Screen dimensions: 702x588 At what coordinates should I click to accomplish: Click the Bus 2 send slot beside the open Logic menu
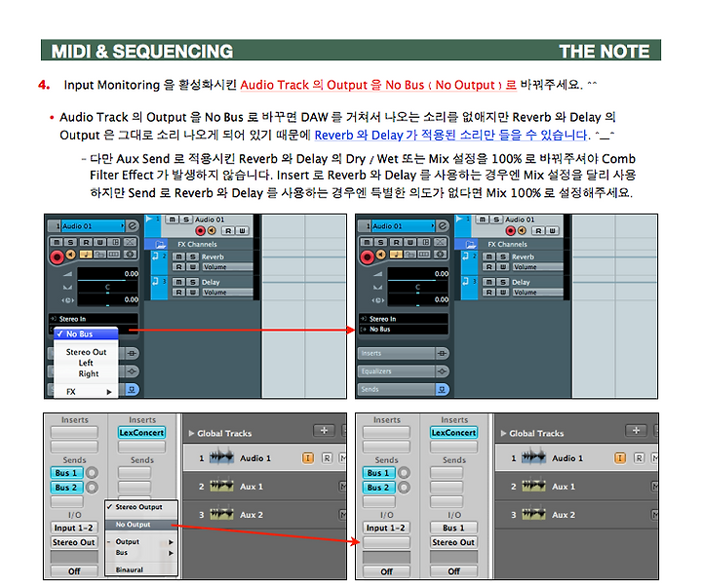click(x=66, y=488)
